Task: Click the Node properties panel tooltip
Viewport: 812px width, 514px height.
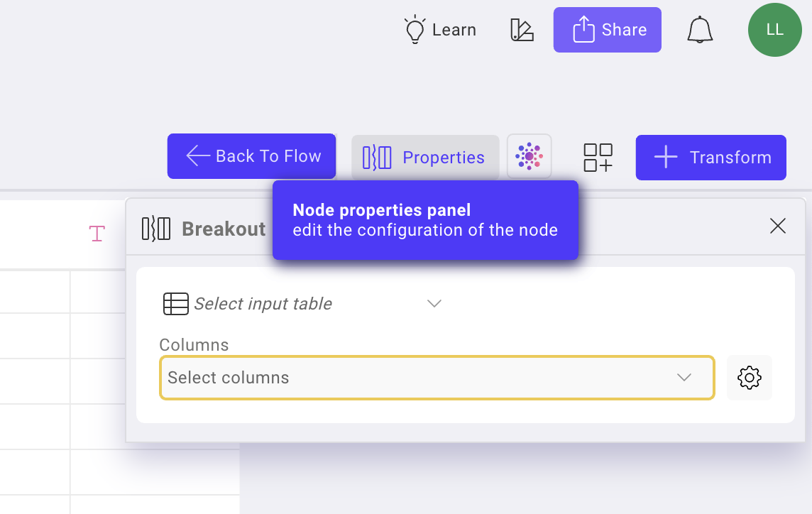Action: click(425, 220)
